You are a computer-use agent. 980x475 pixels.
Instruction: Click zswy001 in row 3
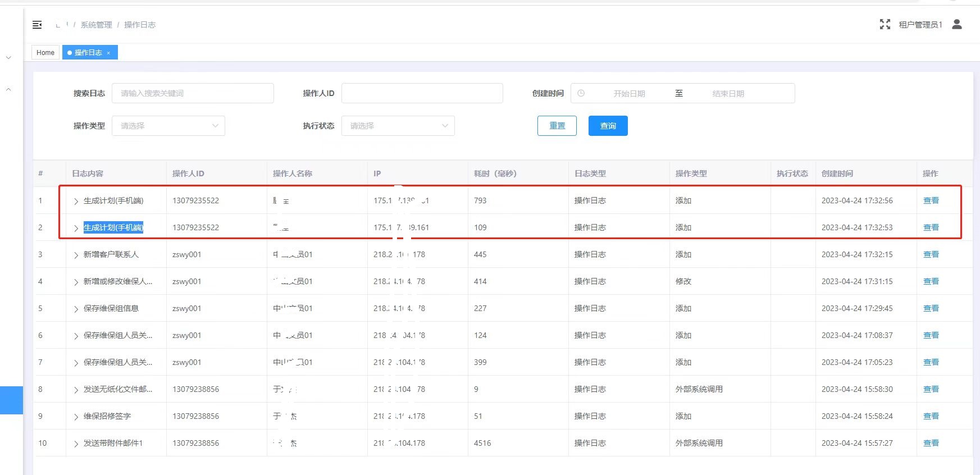click(x=186, y=254)
